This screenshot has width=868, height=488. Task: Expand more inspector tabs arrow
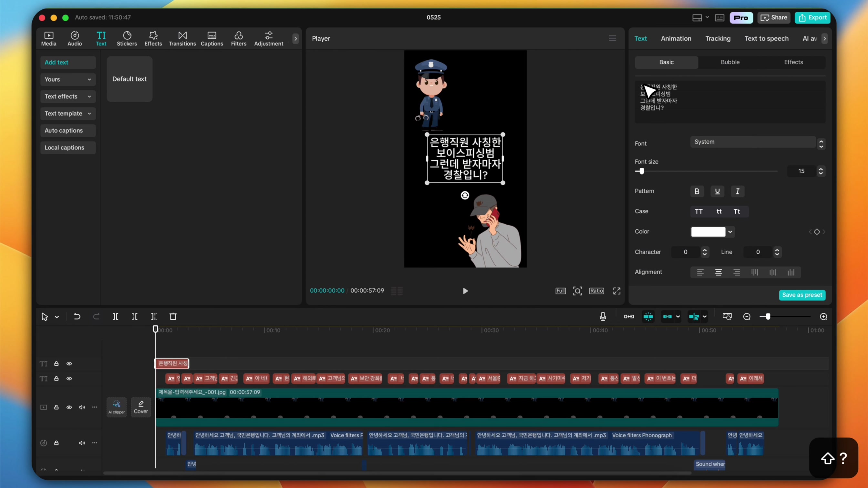point(824,39)
